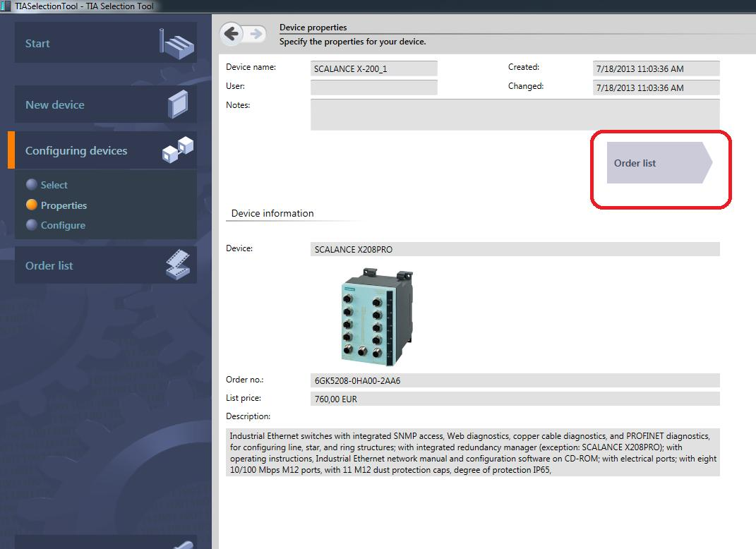The height and width of the screenshot is (549, 756).
Task: Click the orange Properties step bullet
Action: pos(32,205)
